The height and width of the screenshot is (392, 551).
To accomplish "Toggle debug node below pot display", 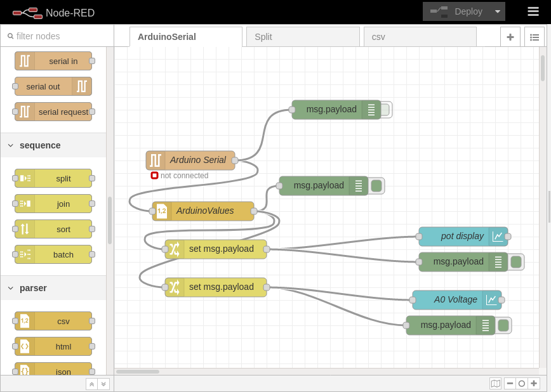I will pos(516,262).
